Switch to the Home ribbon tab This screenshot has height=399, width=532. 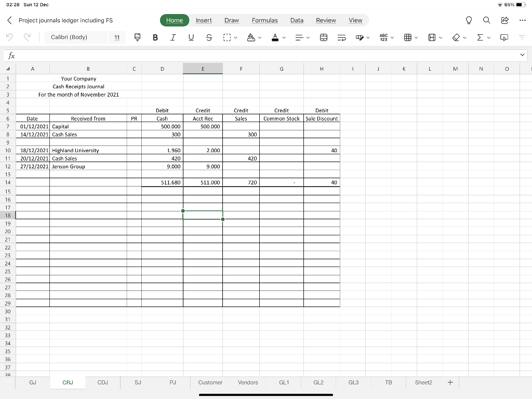tap(175, 20)
